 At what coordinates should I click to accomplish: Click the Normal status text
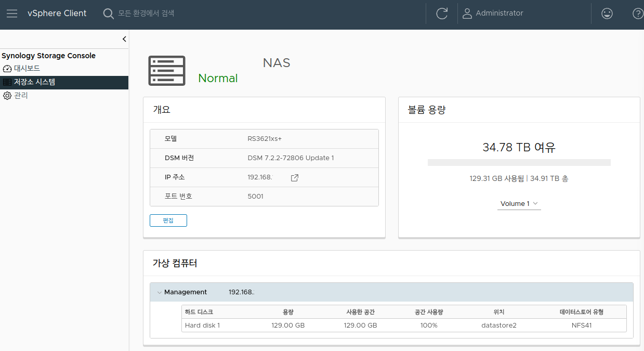pyautogui.click(x=218, y=78)
